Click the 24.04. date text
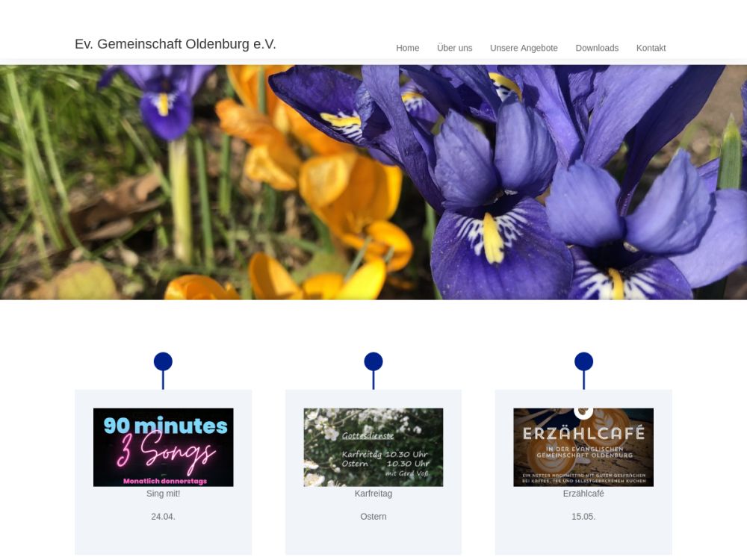 tap(163, 517)
